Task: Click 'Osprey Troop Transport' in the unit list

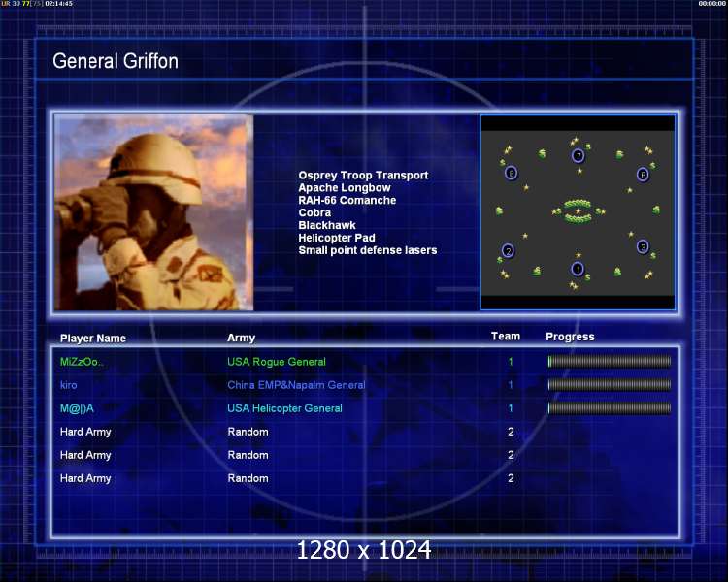Action: (x=363, y=176)
